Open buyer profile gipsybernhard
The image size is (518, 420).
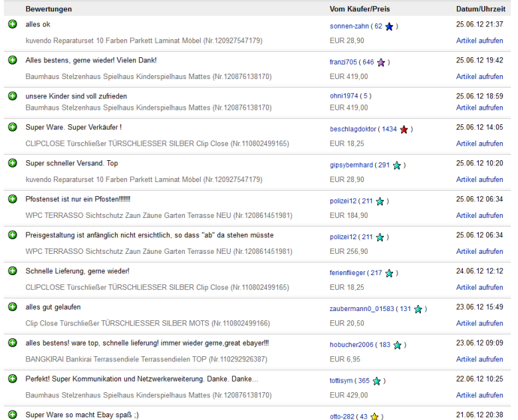(x=351, y=165)
